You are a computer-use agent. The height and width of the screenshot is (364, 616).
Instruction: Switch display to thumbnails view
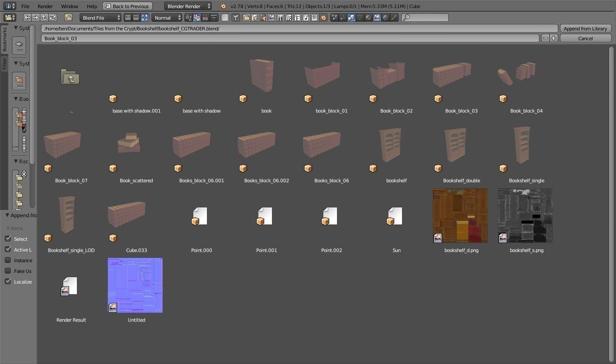tap(145, 18)
